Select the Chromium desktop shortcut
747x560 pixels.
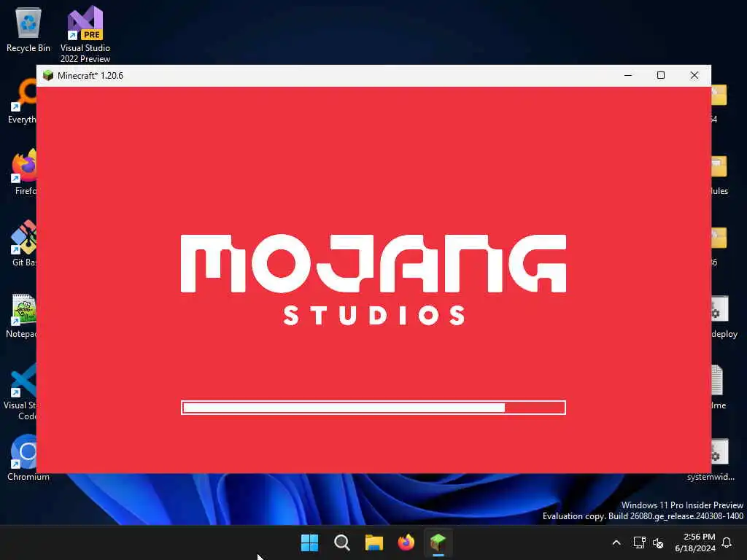(x=28, y=458)
